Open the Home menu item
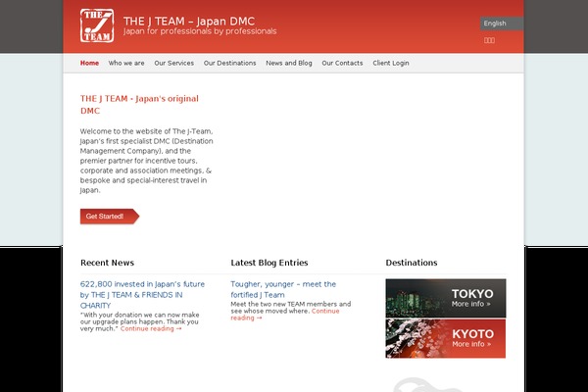Viewport: 588px width, 392px height. coord(89,63)
